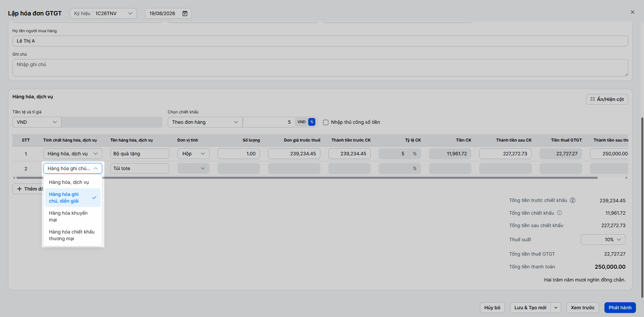This screenshot has height=317, width=644.
Task: Click the Số lượng column header
Action: tap(251, 140)
